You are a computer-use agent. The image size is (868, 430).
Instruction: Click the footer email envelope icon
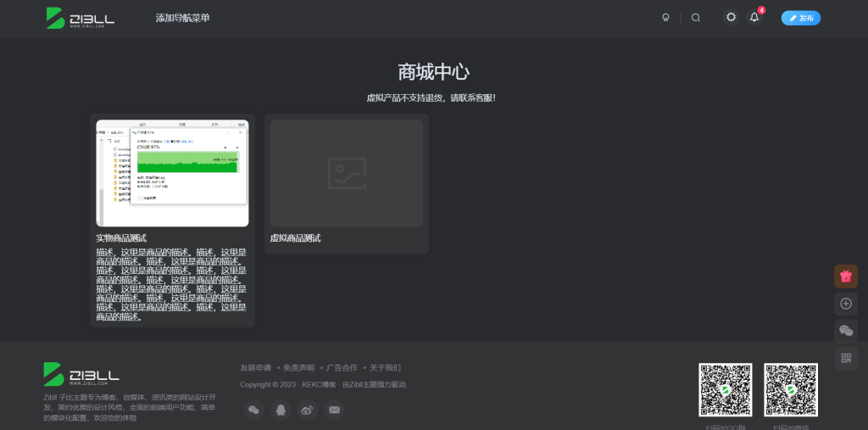click(x=334, y=410)
